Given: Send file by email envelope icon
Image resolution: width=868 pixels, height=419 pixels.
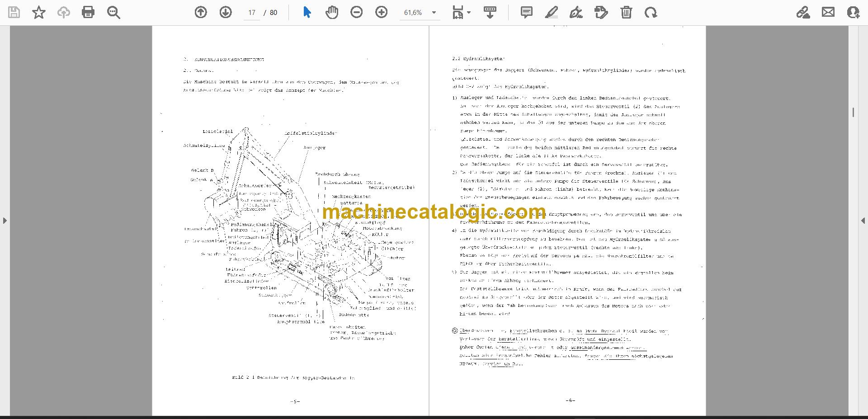Looking at the screenshot, I should [x=828, y=12].
